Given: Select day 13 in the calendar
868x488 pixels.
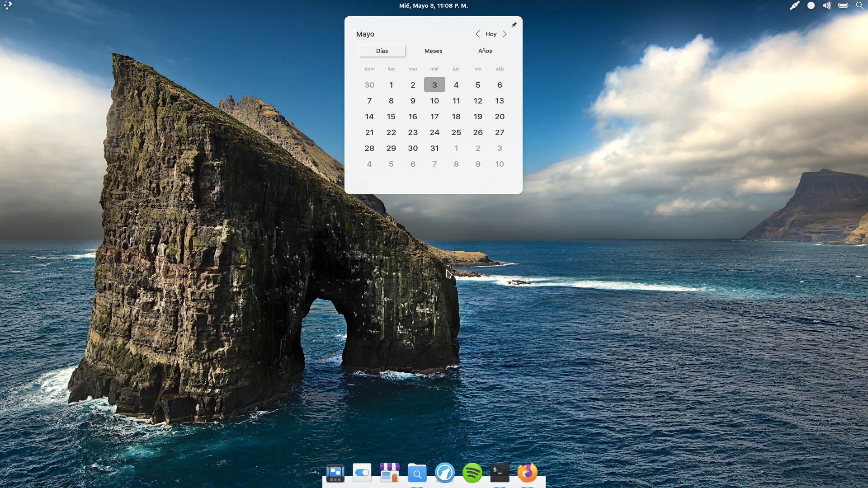Looking at the screenshot, I should (x=500, y=101).
